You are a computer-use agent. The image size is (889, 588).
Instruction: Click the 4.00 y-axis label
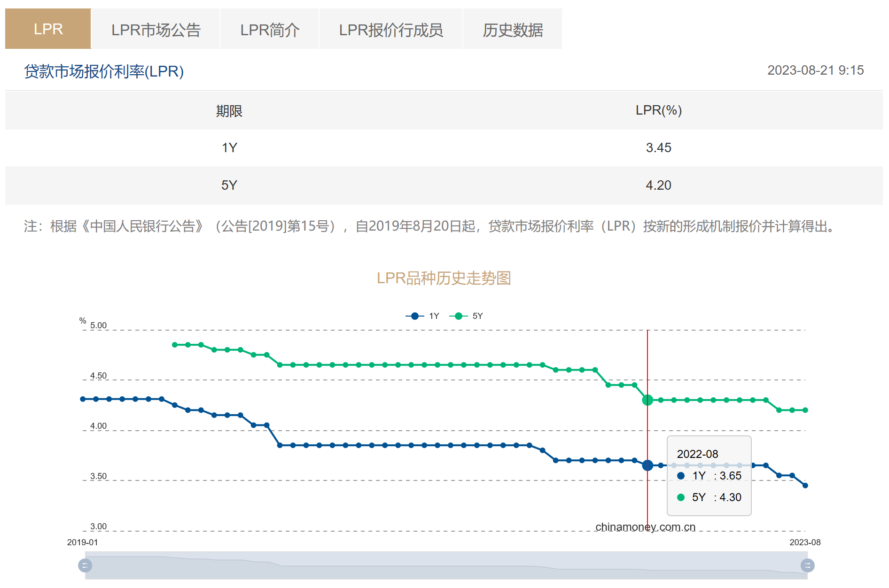pyautogui.click(x=98, y=426)
